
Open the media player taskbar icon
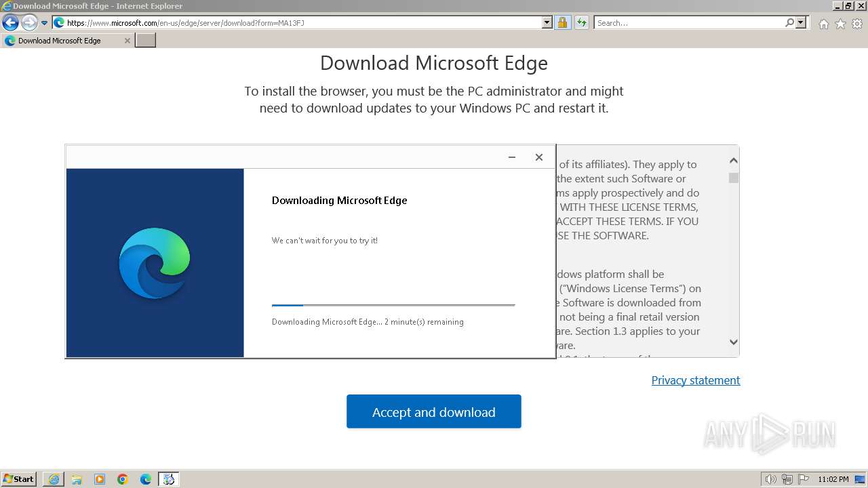point(100,479)
